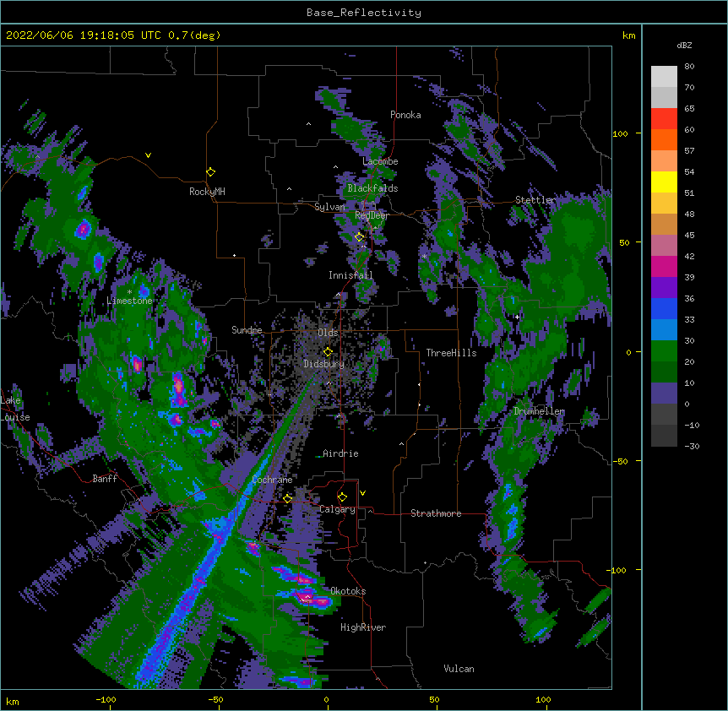Click the Ponoka city label
Image resolution: width=728 pixels, height=711 pixels.
pyautogui.click(x=405, y=115)
